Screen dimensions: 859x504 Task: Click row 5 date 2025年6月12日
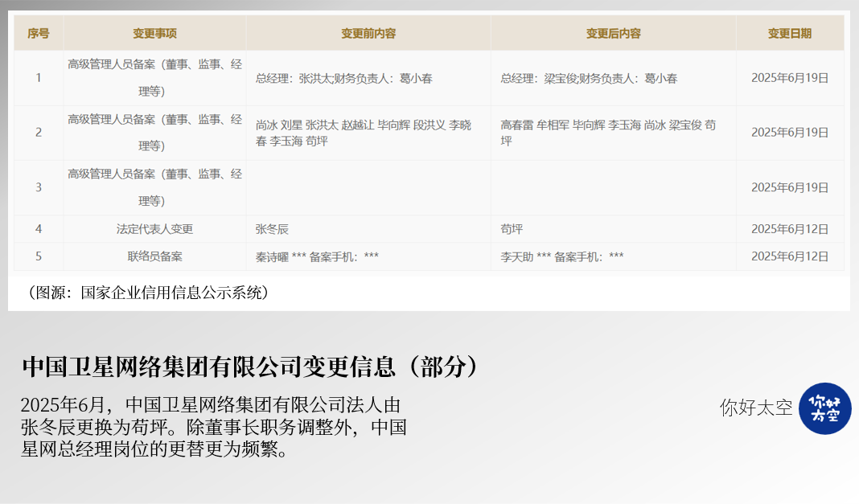(790, 256)
